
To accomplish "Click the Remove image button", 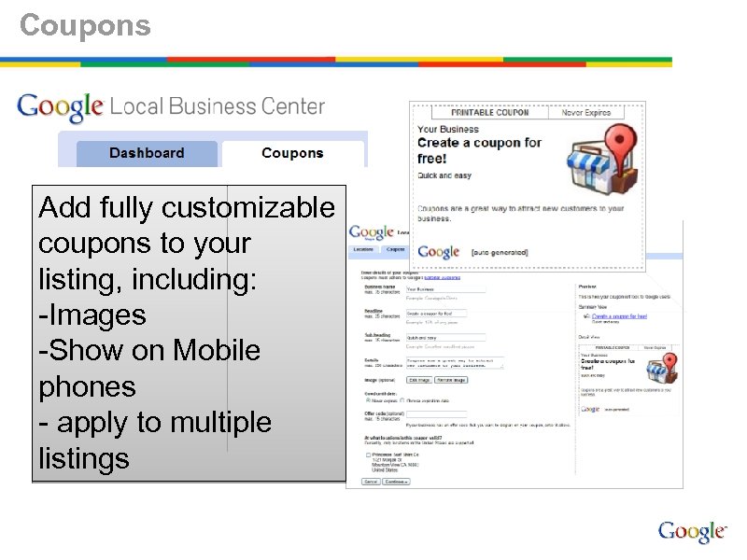I will (451, 379).
